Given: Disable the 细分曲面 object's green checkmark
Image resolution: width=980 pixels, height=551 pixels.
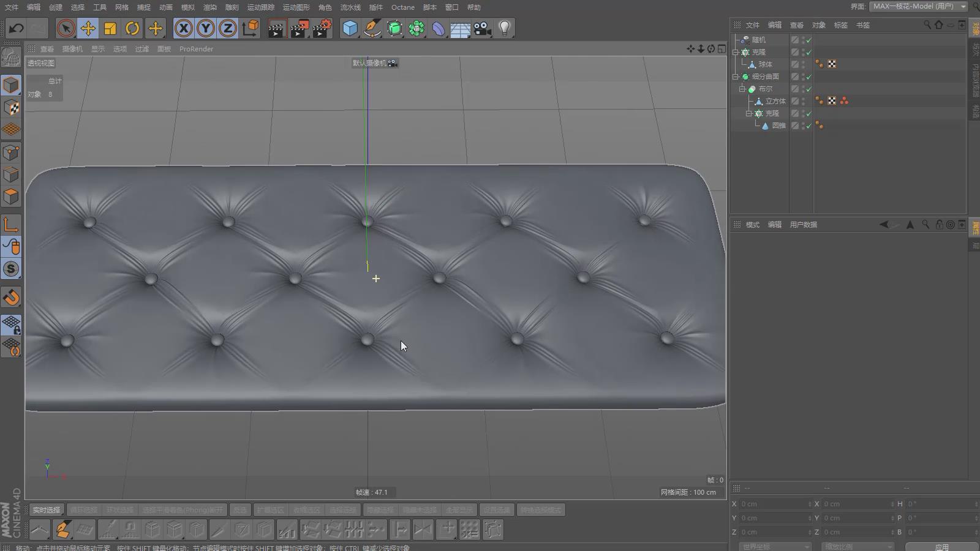Looking at the screenshot, I should coord(809,77).
